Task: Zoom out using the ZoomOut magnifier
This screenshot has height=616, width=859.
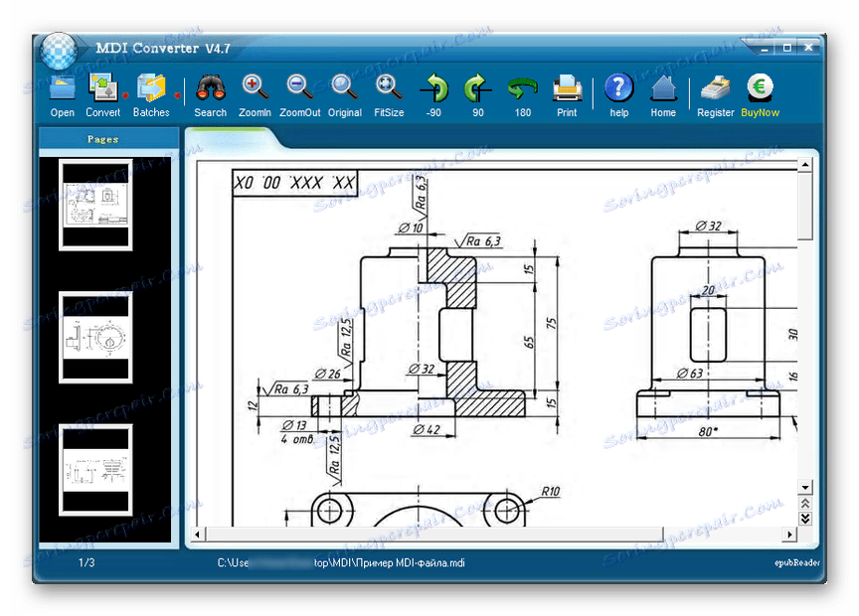Action: 299,87
